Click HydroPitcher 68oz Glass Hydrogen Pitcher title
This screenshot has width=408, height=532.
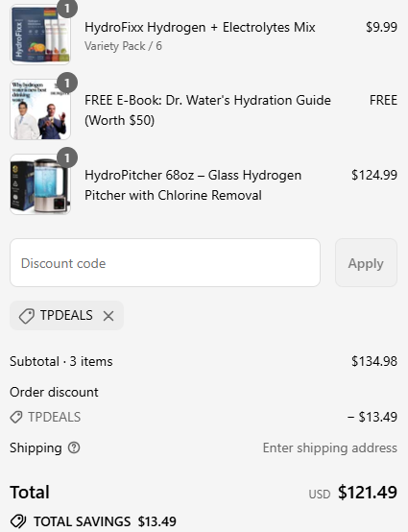click(193, 185)
